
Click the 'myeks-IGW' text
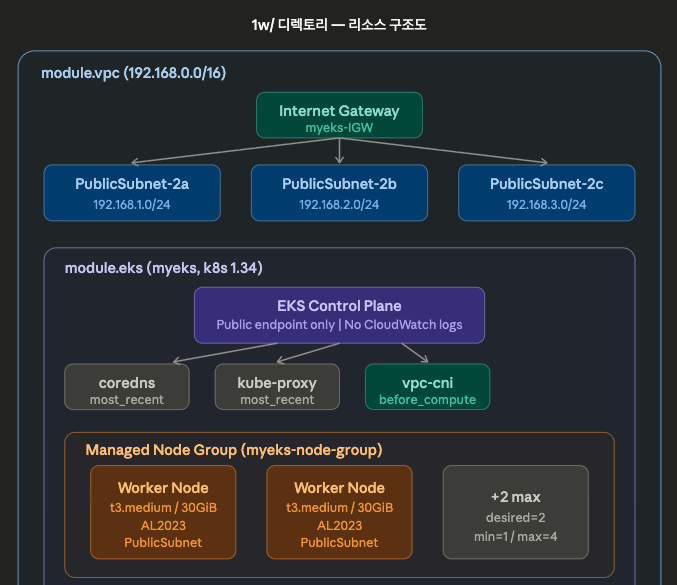tap(339, 128)
